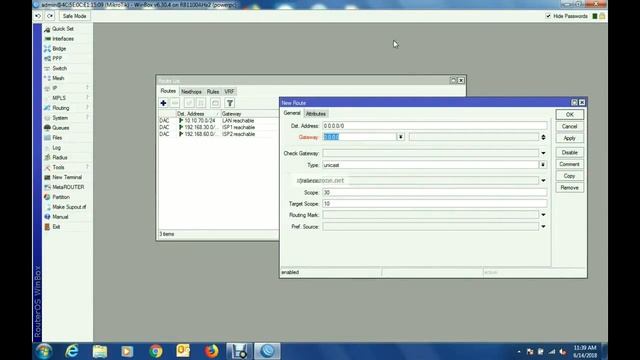The image size is (640, 360).
Task: Open the Type dropdown
Action: (543, 165)
